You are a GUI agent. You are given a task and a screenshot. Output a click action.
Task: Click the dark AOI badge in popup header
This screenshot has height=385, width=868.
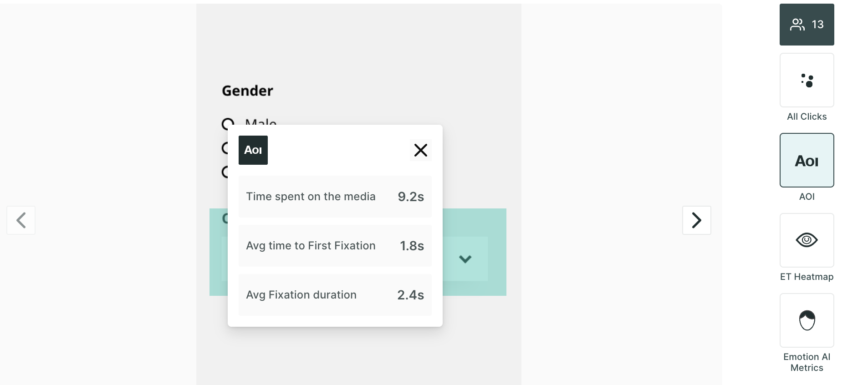tap(253, 150)
